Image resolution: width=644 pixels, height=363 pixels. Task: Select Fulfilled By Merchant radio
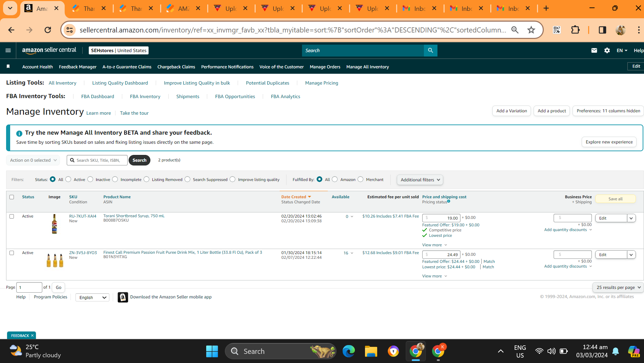[361, 179]
